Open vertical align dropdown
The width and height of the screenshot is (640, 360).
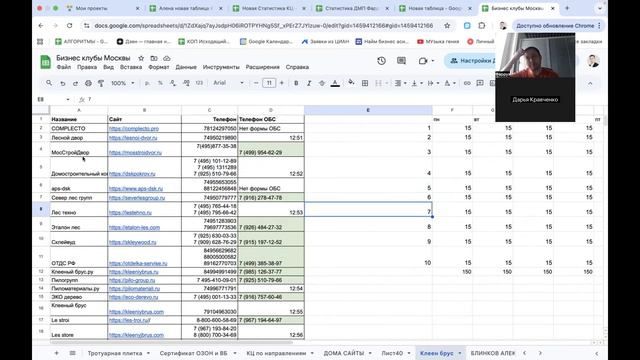417,83
